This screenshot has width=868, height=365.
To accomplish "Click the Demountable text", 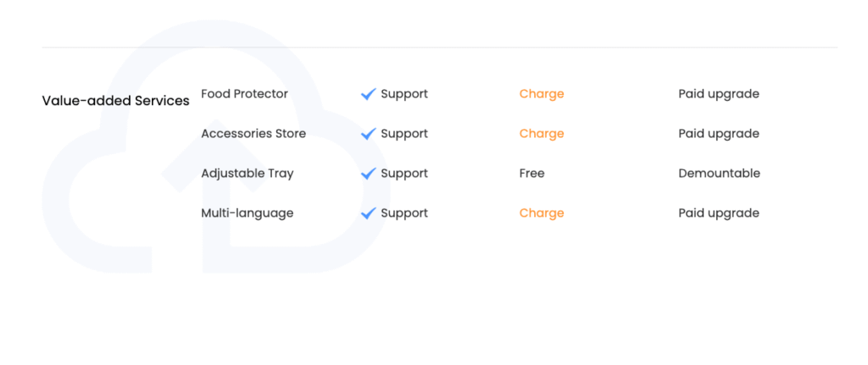I will click(719, 174).
